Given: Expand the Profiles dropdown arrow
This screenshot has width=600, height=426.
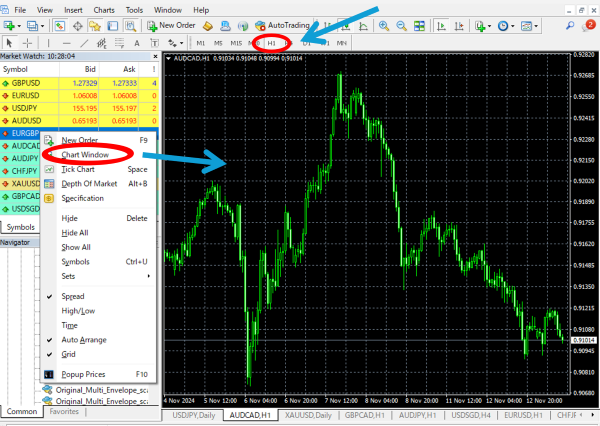Looking at the screenshot, I should point(42,26).
